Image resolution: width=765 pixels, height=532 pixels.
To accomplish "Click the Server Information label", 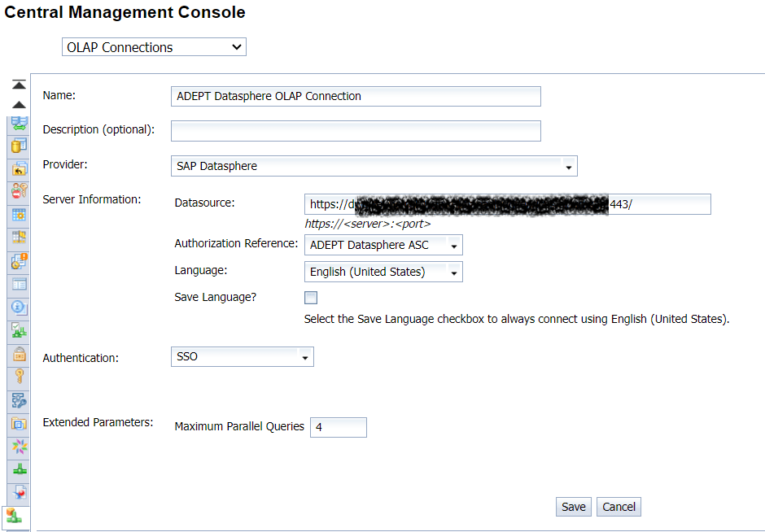I will pos(92,199).
